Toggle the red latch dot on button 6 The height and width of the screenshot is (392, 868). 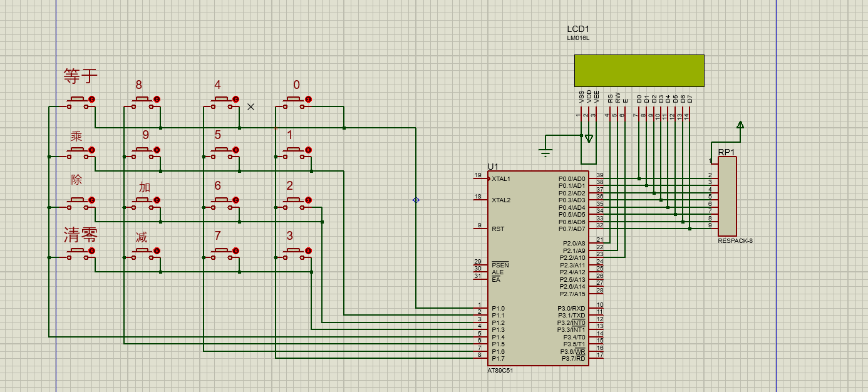tap(236, 200)
